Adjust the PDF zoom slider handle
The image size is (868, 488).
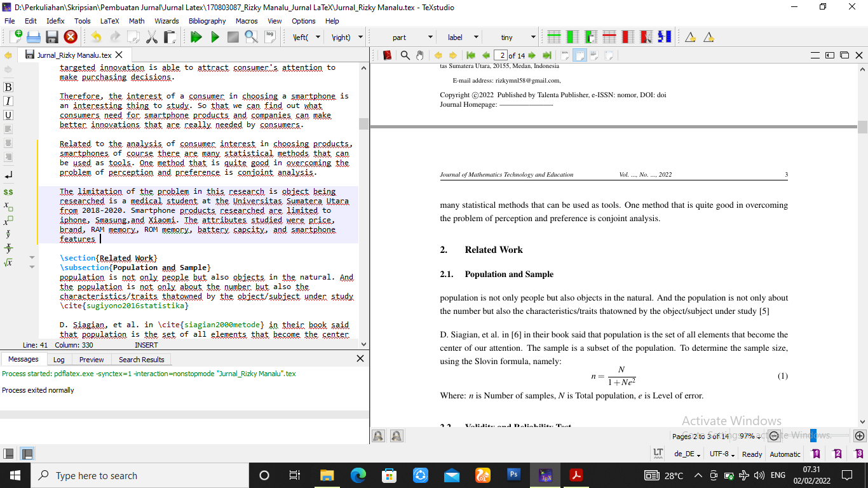[813, 436]
